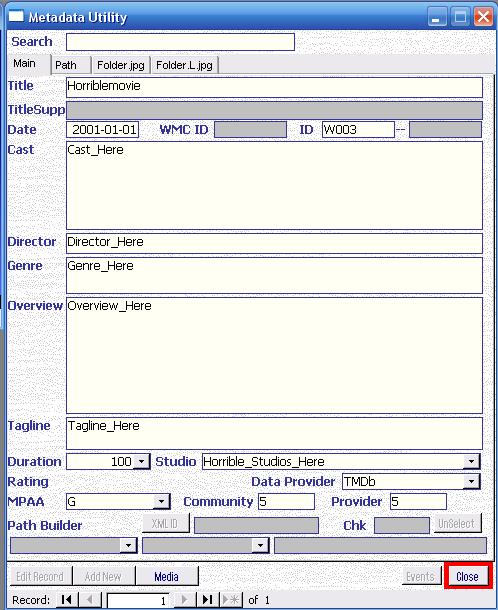Select the Folder.jpg tab
The width and height of the screenshot is (498, 610).
click(x=121, y=65)
